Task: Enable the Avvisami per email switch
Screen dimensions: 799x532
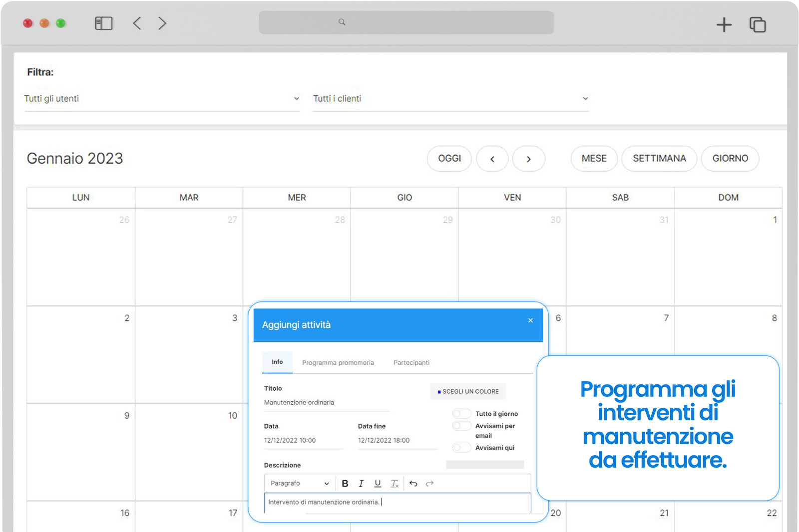Action: pos(461,426)
